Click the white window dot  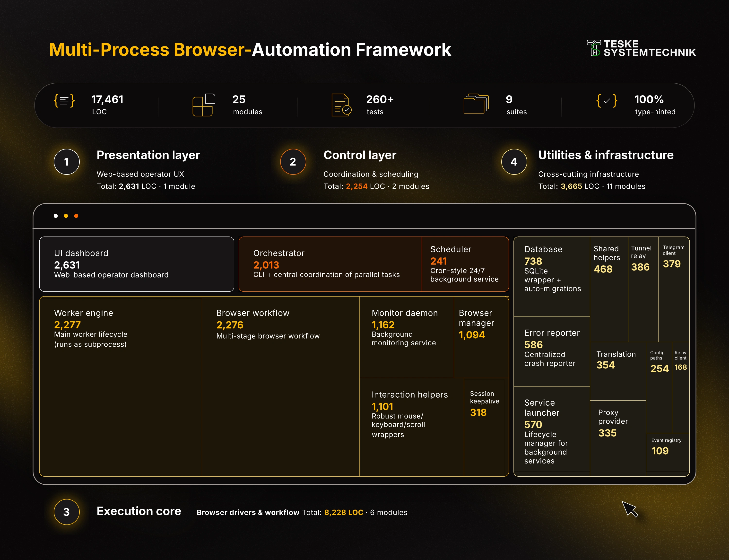click(56, 216)
